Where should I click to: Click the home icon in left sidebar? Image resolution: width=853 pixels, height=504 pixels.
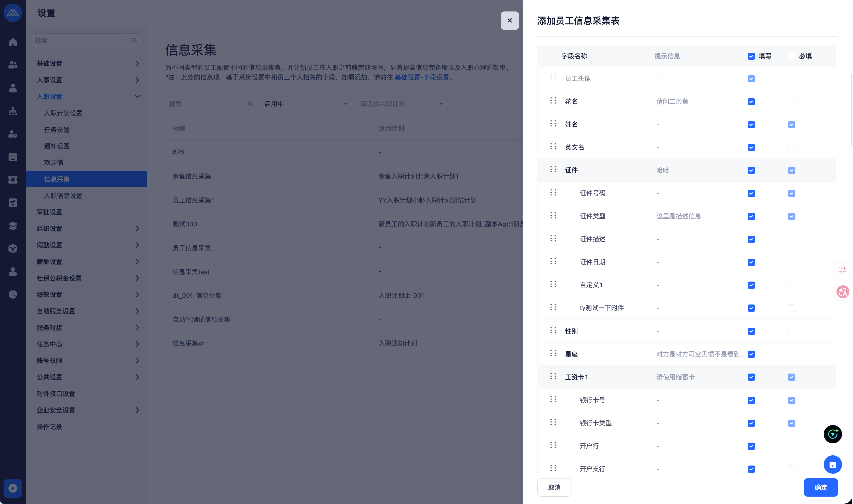coord(13,42)
